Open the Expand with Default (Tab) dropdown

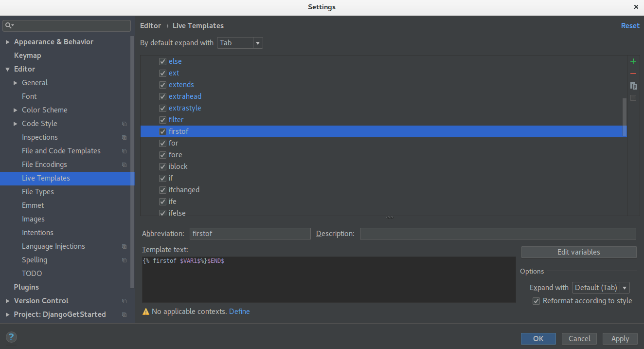pyautogui.click(x=624, y=287)
